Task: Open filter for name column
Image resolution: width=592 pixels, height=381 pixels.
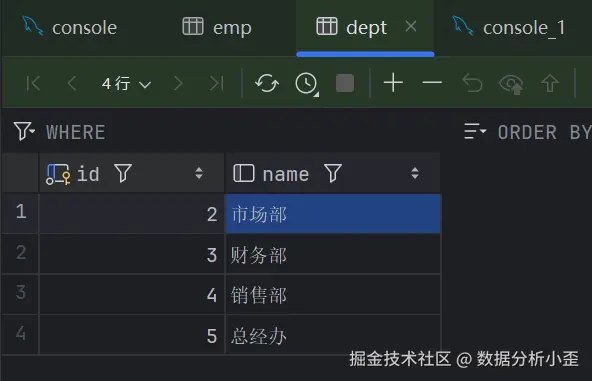Action: pos(333,173)
